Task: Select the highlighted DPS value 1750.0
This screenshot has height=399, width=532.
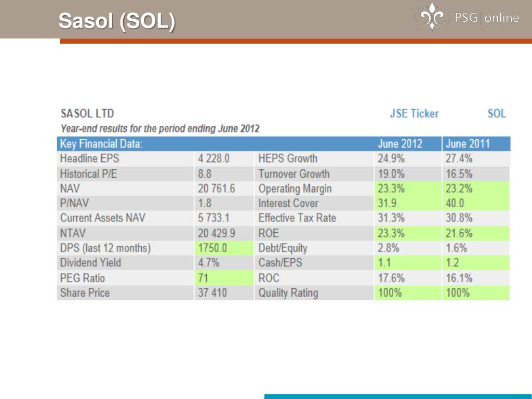Action: (x=212, y=248)
